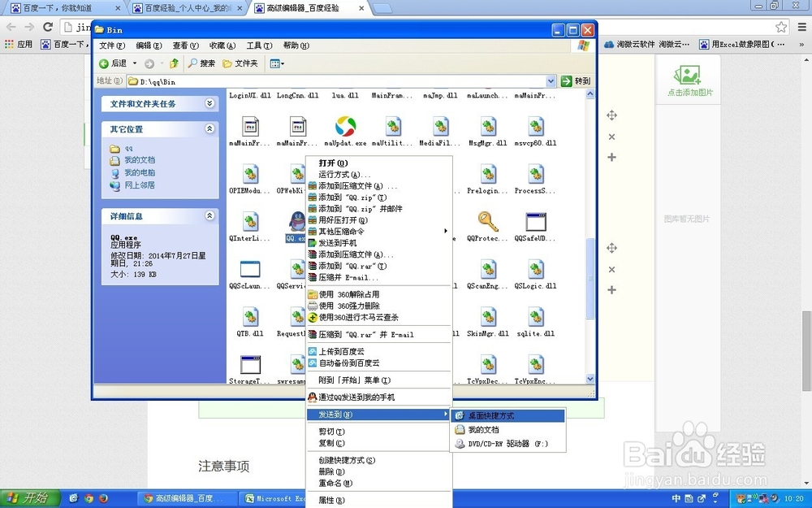Open the 工具(T) menu in Explorer
This screenshot has width=812, height=508.
pyautogui.click(x=259, y=46)
